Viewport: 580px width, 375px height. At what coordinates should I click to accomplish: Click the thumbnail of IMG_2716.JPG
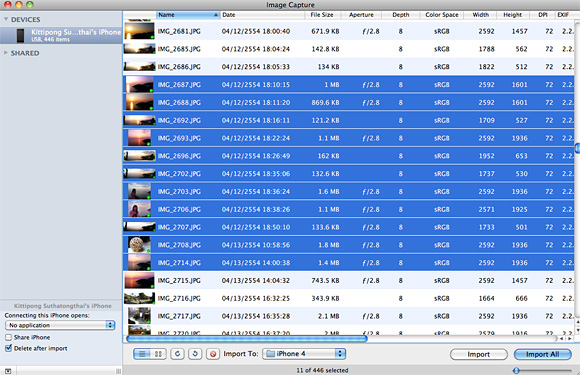139,298
